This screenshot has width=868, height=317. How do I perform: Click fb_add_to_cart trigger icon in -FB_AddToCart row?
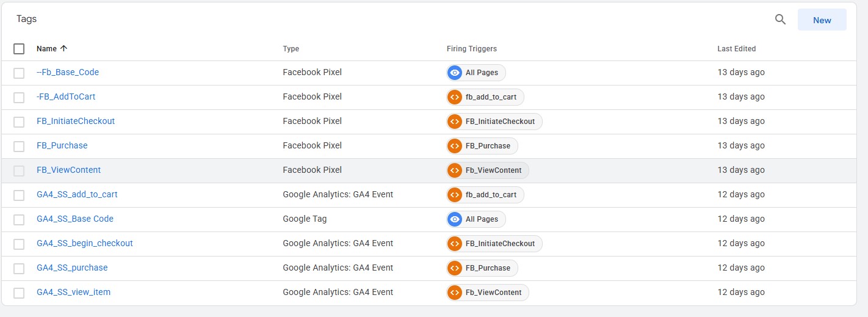coord(454,97)
